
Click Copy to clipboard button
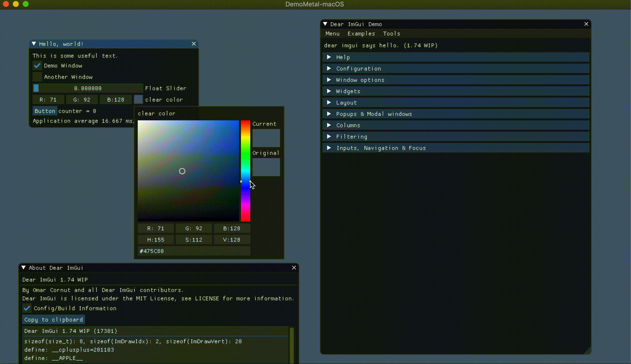pyautogui.click(x=54, y=320)
